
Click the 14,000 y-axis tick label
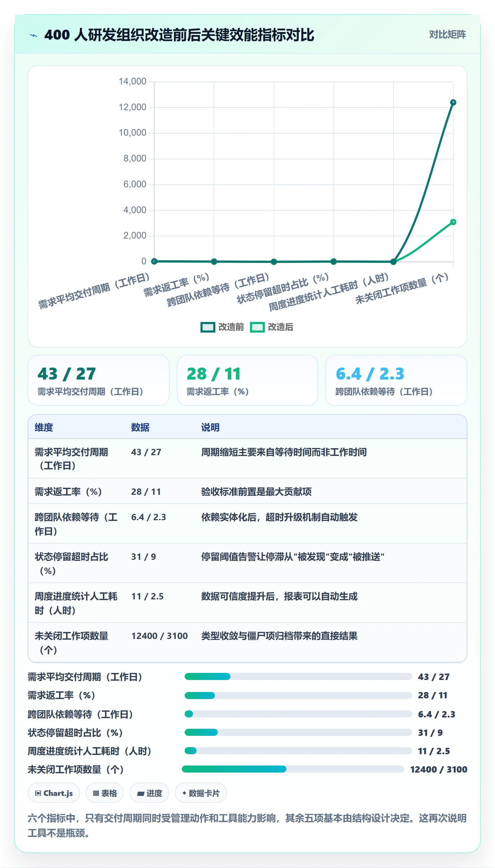(132, 81)
